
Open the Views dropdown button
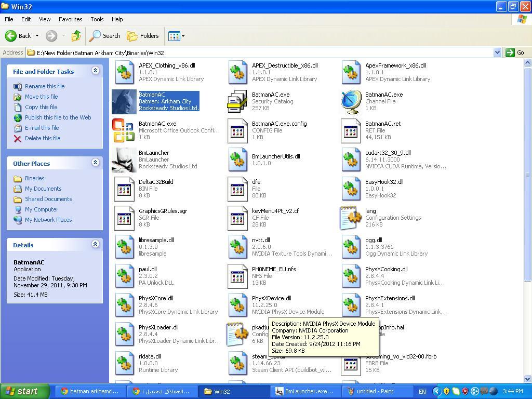coord(177,36)
